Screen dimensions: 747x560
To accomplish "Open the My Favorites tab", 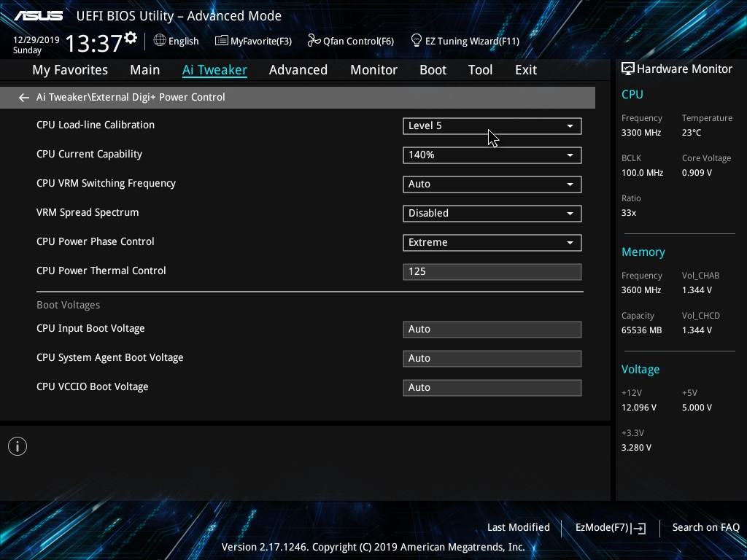I will pos(70,70).
